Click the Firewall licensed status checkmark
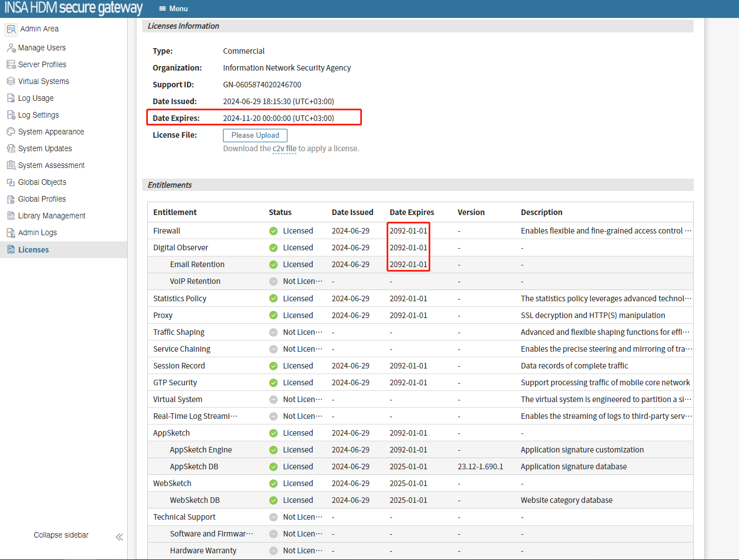 [x=273, y=231]
